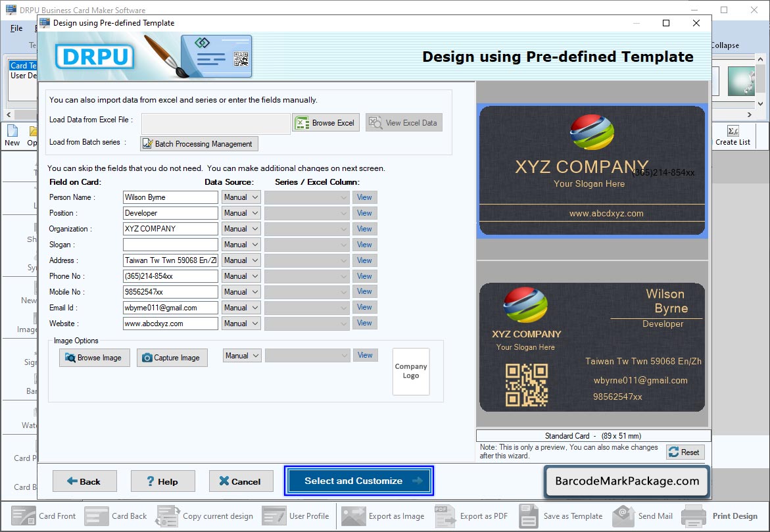This screenshot has height=532, width=770.
Task: Open File menu in main window
Action: coord(16,28)
